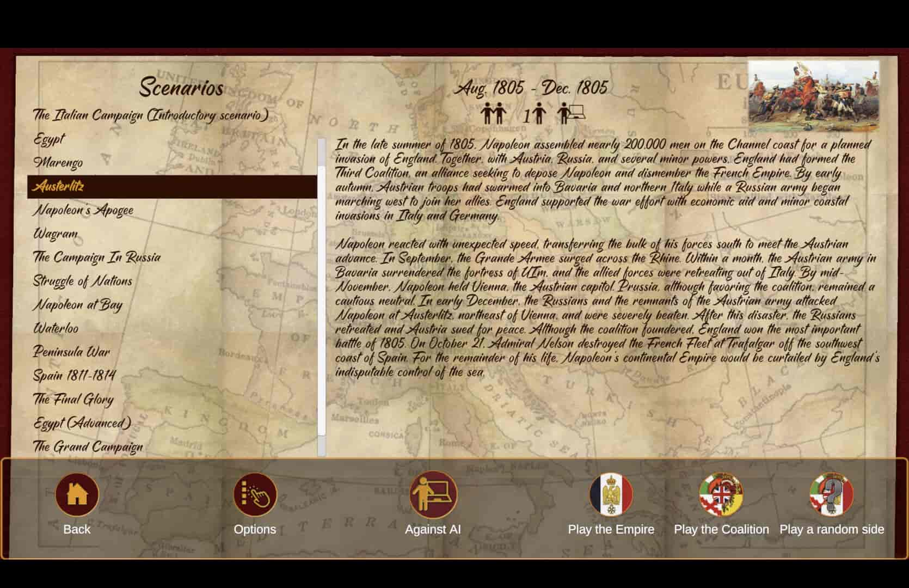
Task: Choose the Peninsula War scenario
Action: coord(71,352)
